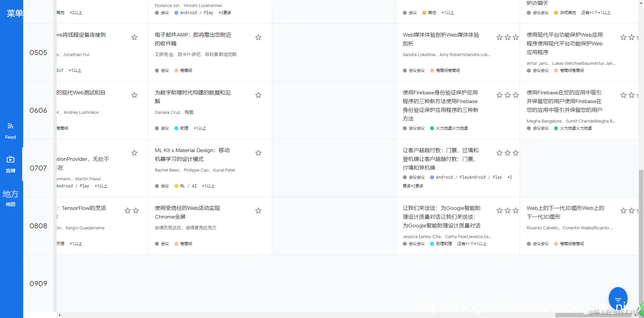Toggle favorite on 为数字助理时代构建的数据和见解
Image resolution: width=644 pixels, height=318 pixels.
click(x=258, y=95)
